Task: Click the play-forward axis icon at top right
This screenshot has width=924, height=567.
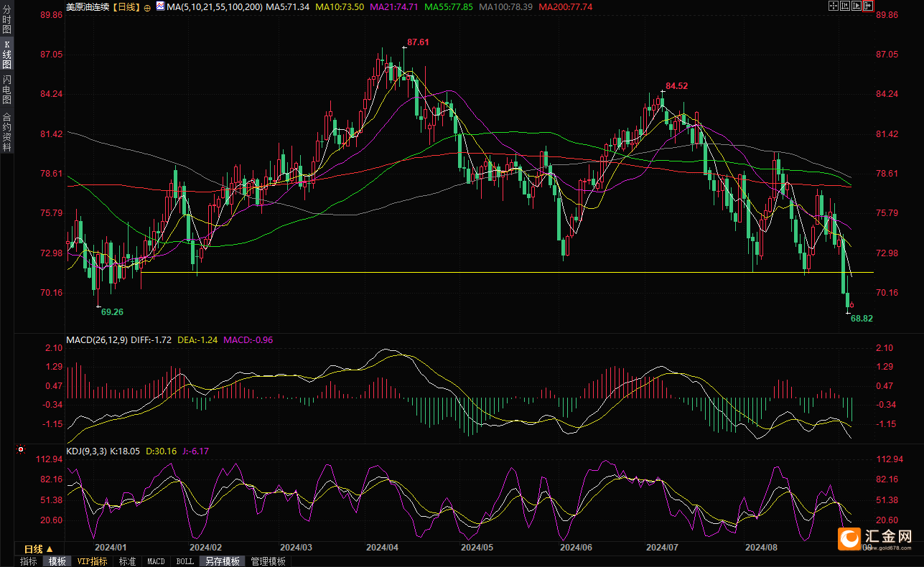Action: click(857, 6)
